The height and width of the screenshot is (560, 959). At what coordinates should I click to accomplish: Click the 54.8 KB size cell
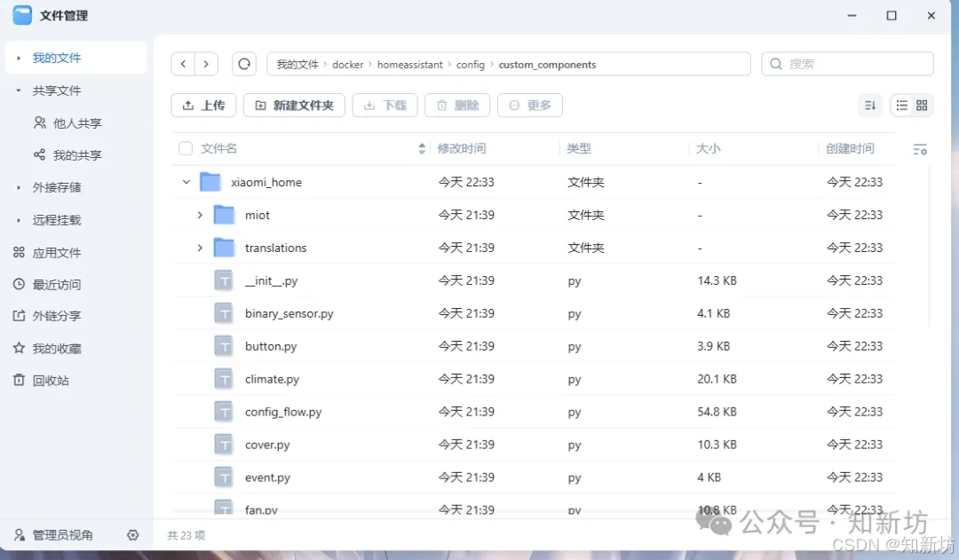coord(717,412)
